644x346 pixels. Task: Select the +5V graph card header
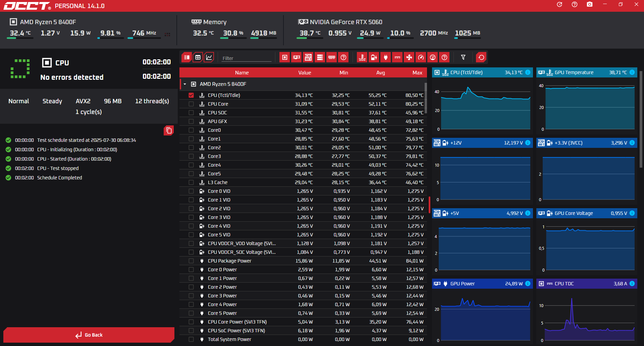(482, 213)
